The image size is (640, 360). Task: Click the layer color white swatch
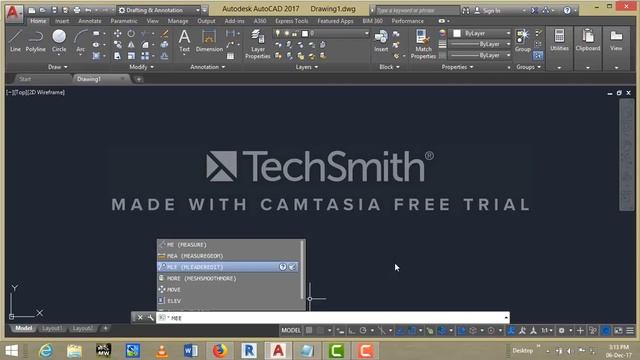point(305,33)
